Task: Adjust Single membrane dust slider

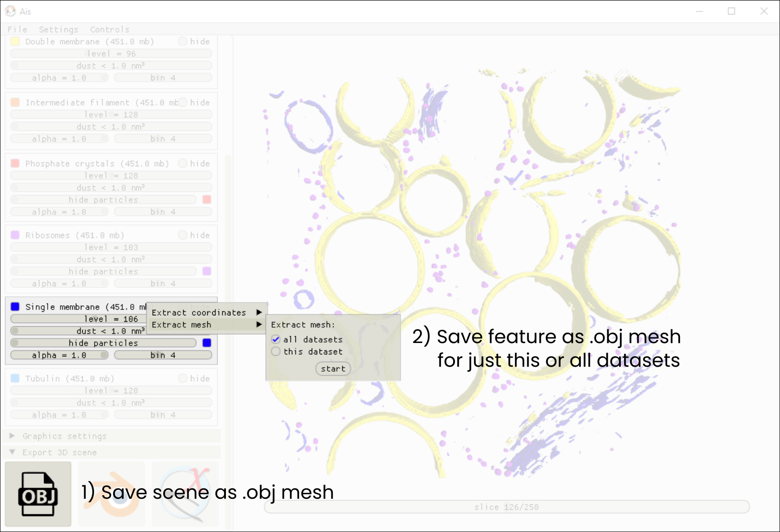Action: tap(78, 331)
